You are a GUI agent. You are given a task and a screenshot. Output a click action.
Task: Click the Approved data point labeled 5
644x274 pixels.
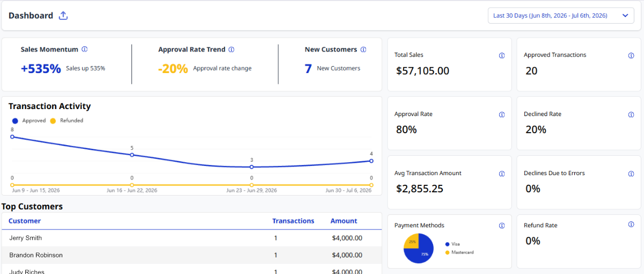[x=132, y=155]
